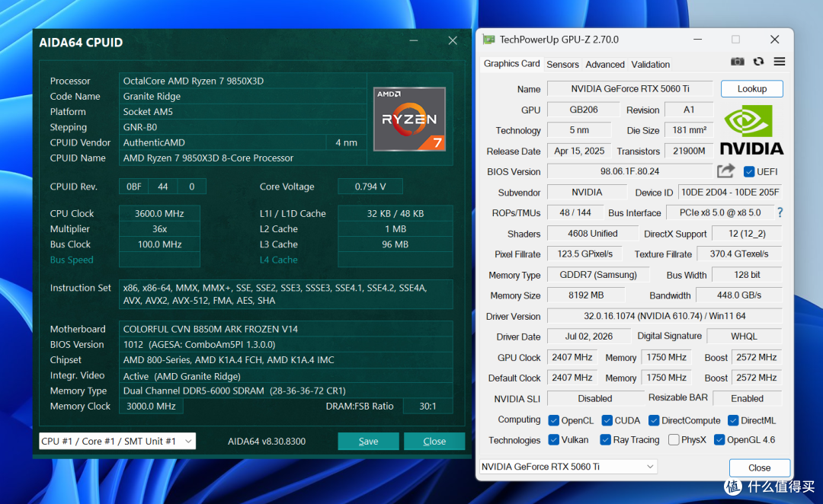Switch to the Sensors tab
The image size is (823, 504).
(562, 65)
